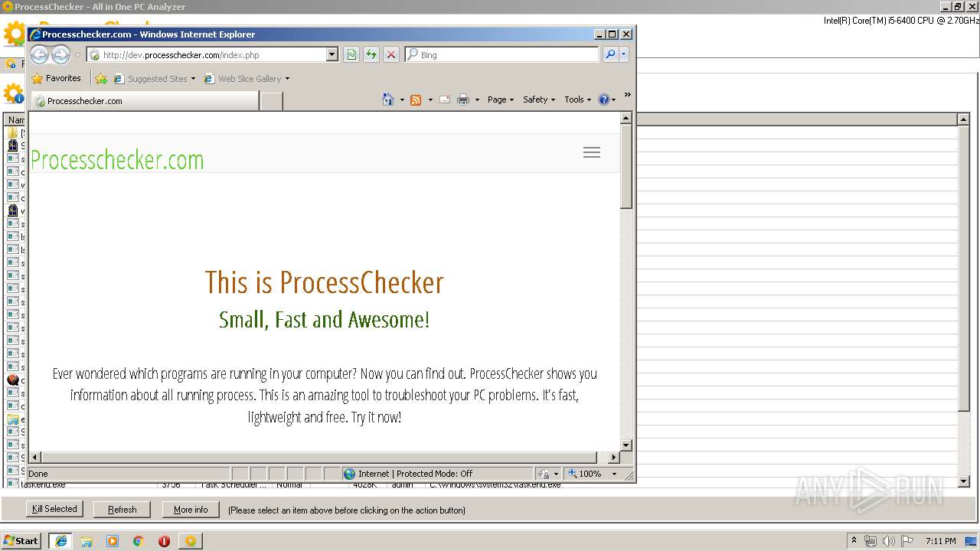Open Windows Media Player taskbar icon
The height and width of the screenshot is (551, 980).
[x=113, y=541]
